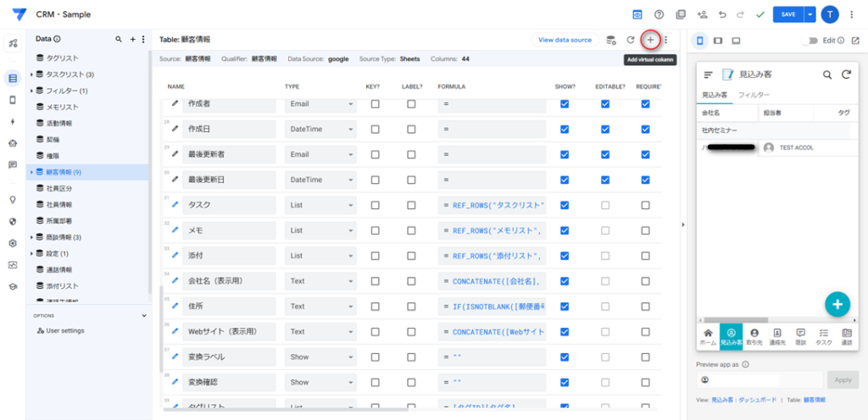
Task: Click the share app add-user icon
Action: tap(702, 14)
